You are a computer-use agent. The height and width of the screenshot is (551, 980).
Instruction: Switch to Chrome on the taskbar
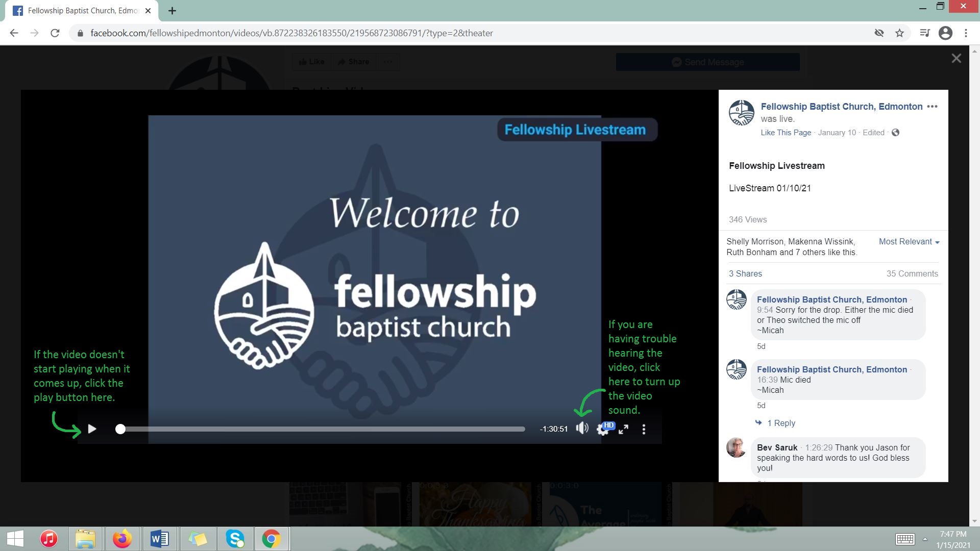tap(272, 539)
